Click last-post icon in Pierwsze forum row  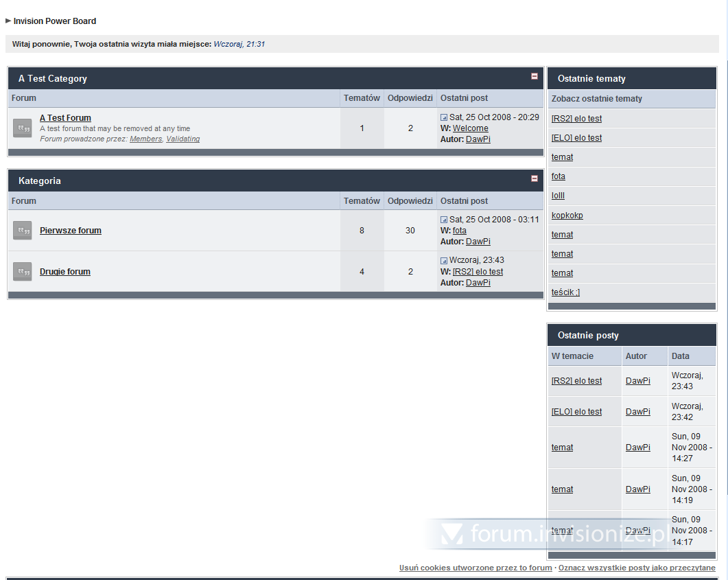444,220
